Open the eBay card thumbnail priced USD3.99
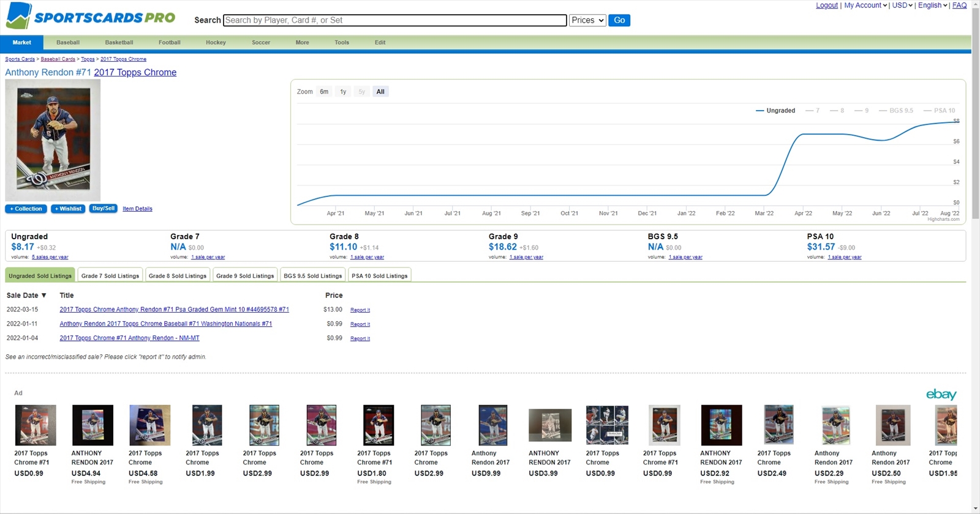 coord(550,425)
